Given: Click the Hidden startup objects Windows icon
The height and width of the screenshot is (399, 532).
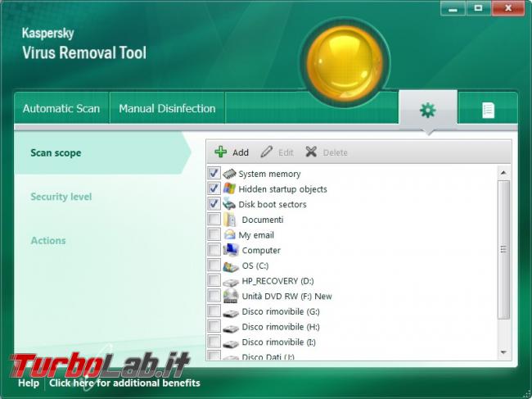Looking at the screenshot, I should click(229, 188).
